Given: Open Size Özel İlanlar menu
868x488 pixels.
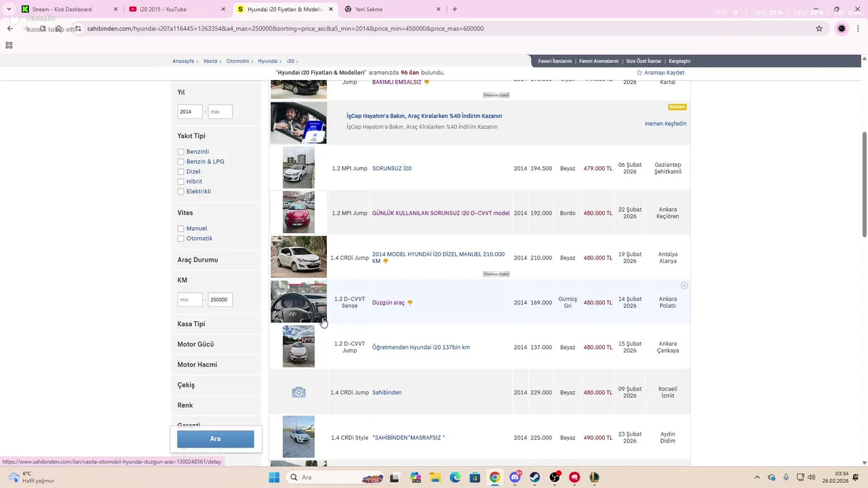Looking at the screenshot, I should point(644,61).
